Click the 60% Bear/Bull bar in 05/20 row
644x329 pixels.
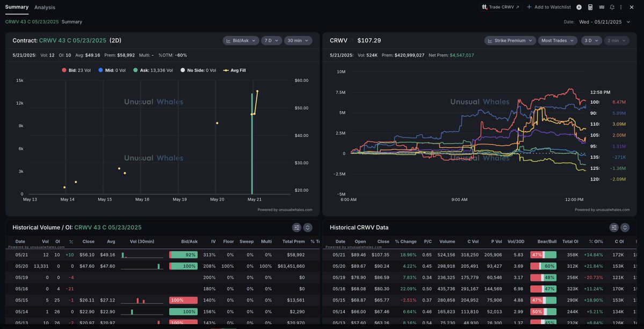point(543,266)
